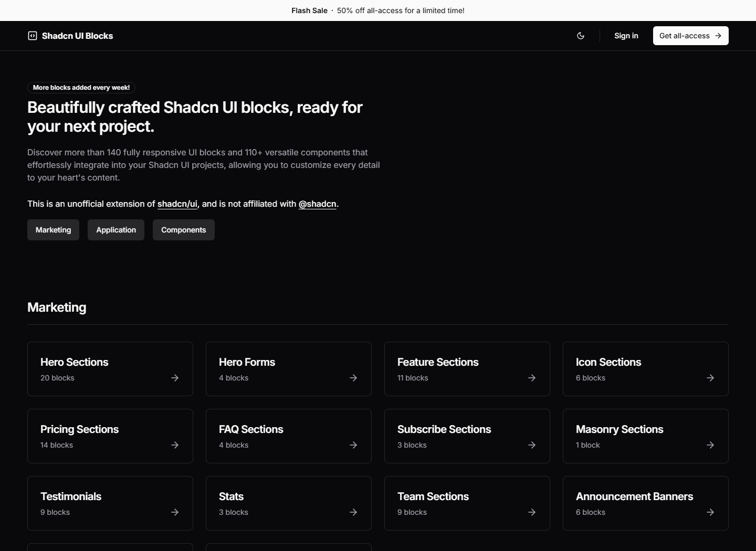Click the Marketing section heading
Viewport: 756px width, 551px height.
57,308
